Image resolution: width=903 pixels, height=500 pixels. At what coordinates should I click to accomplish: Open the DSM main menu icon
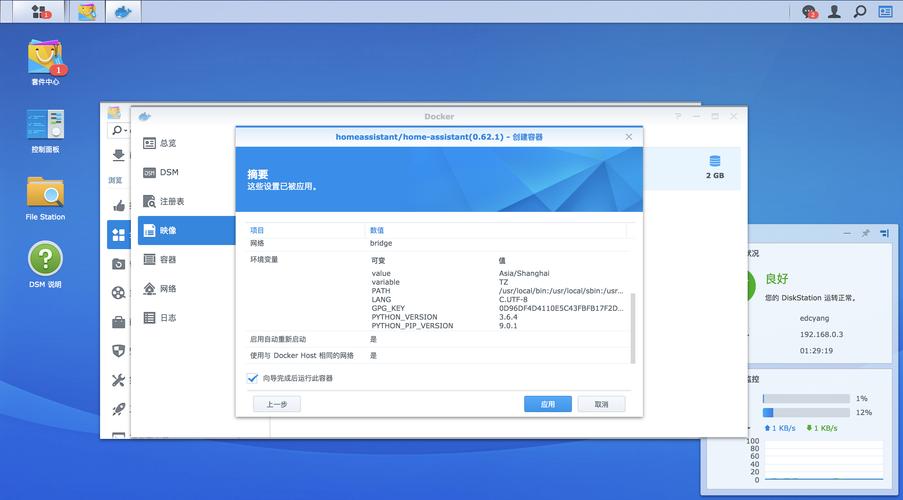click(x=41, y=11)
